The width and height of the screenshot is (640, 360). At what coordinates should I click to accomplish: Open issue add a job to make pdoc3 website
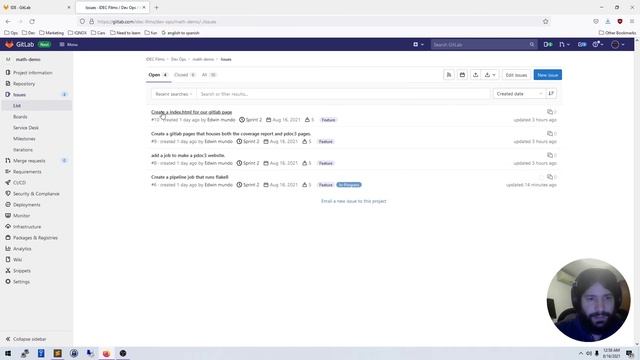(188, 155)
